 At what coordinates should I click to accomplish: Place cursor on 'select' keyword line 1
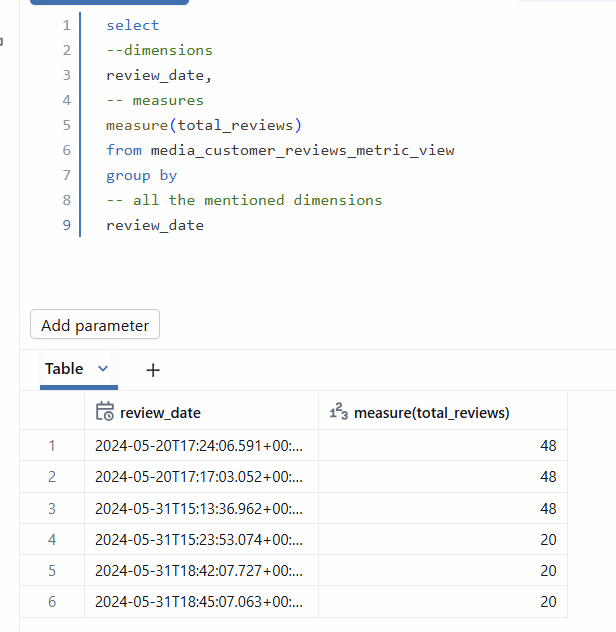[133, 25]
